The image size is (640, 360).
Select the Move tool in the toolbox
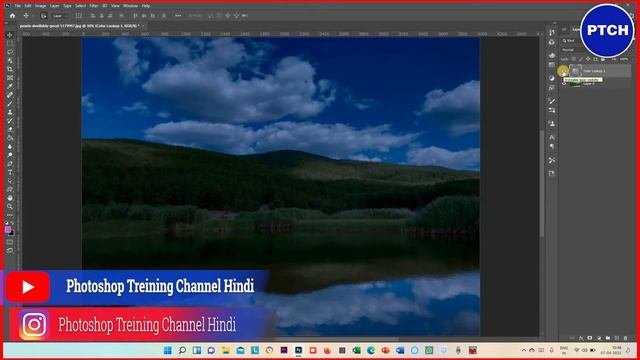pos(10,35)
